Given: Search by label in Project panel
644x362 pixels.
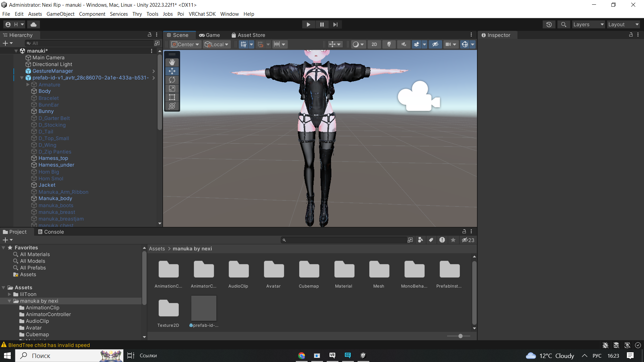Looking at the screenshot, I should 431,240.
